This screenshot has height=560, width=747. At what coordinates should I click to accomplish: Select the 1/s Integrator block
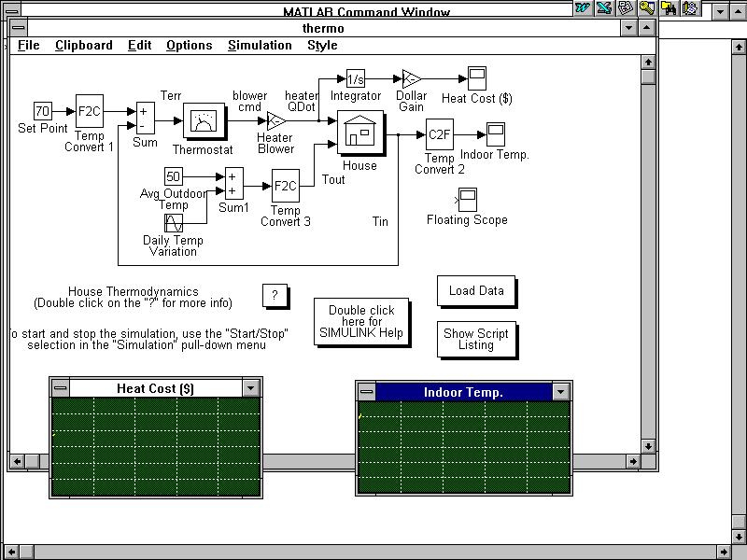click(x=356, y=78)
